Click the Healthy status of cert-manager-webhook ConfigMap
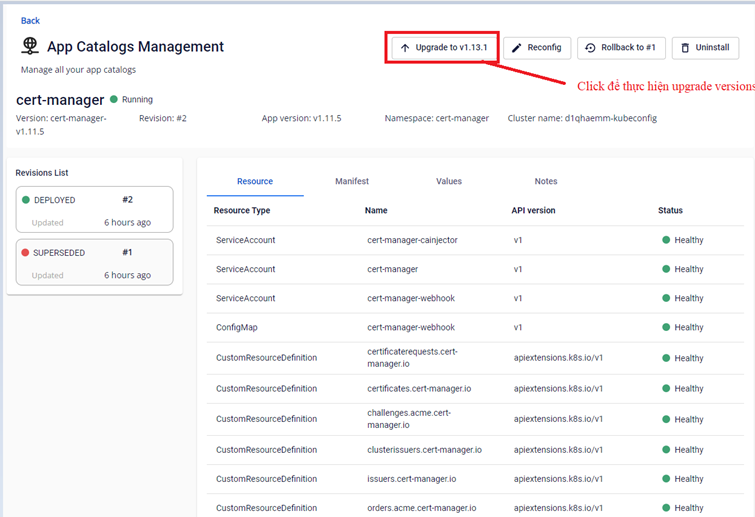Screen dimensions: 755x517 pyautogui.click(x=688, y=328)
